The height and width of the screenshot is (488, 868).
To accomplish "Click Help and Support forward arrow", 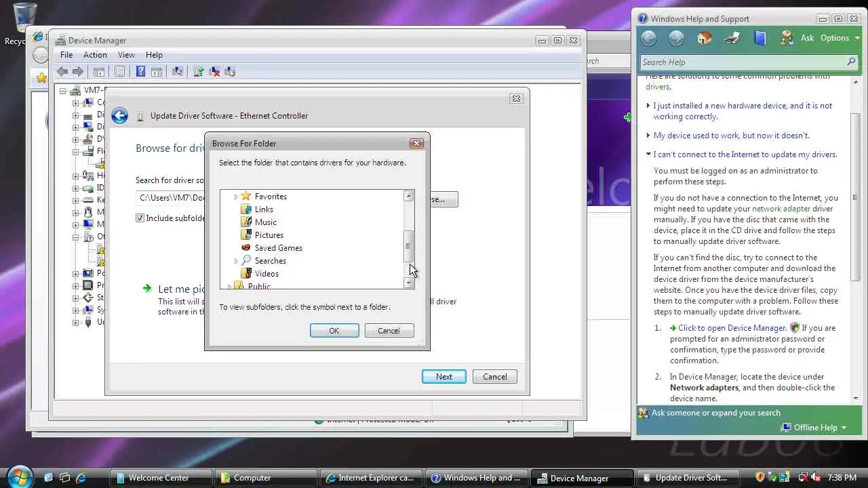I will (x=676, y=38).
